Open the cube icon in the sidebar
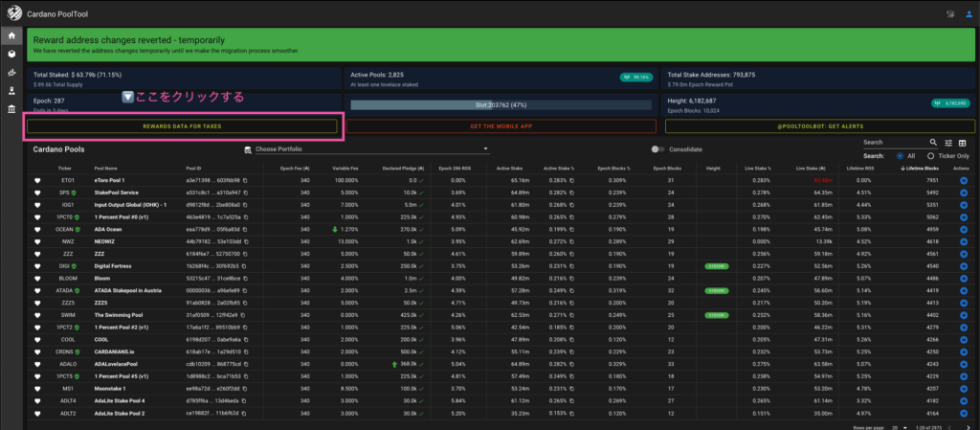 click(11, 55)
